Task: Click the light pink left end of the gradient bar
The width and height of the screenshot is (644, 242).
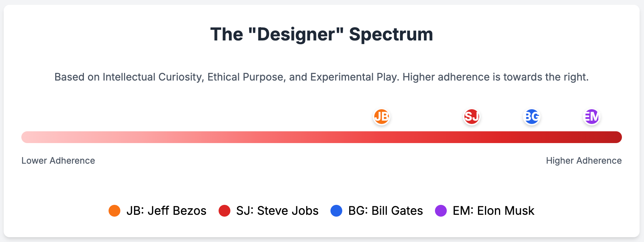Action: pyautogui.click(x=28, y=137)
